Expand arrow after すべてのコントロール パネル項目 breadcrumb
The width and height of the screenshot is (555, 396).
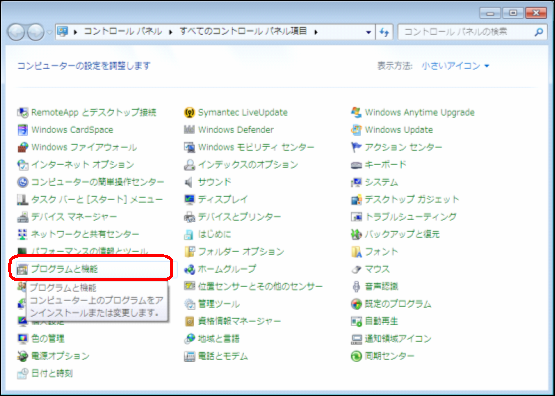[x=316, y=32]
